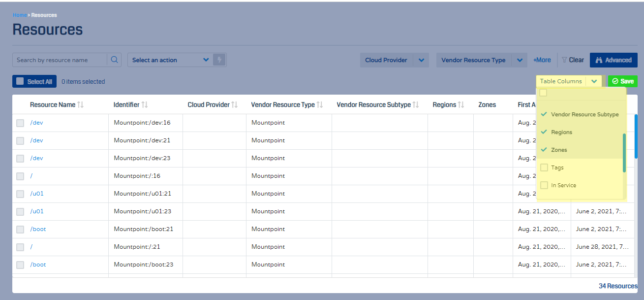The height and width of the screenshot is (300, 644).
Task: Sort by Vendor Resource Type arrows icon
Action: point(320,105)
